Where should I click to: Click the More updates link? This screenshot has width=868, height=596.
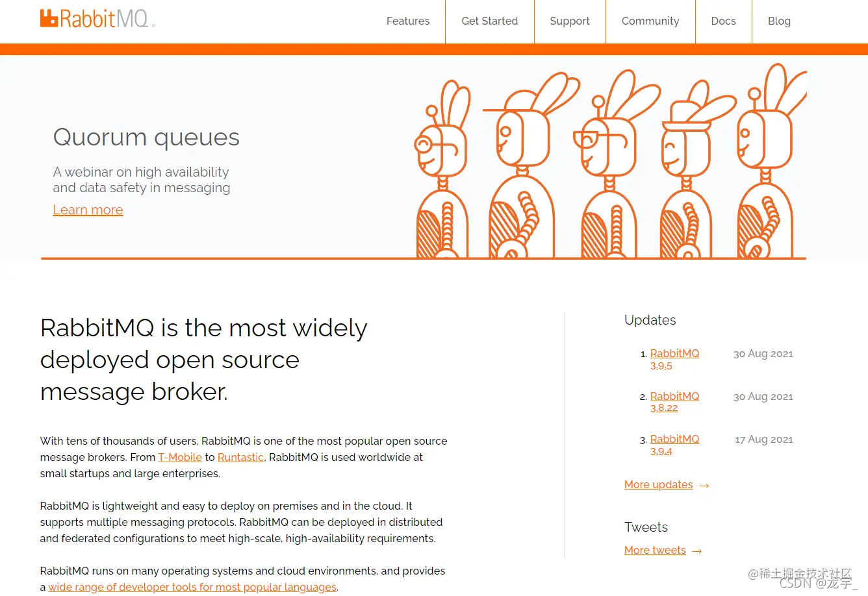pos(658,484)
